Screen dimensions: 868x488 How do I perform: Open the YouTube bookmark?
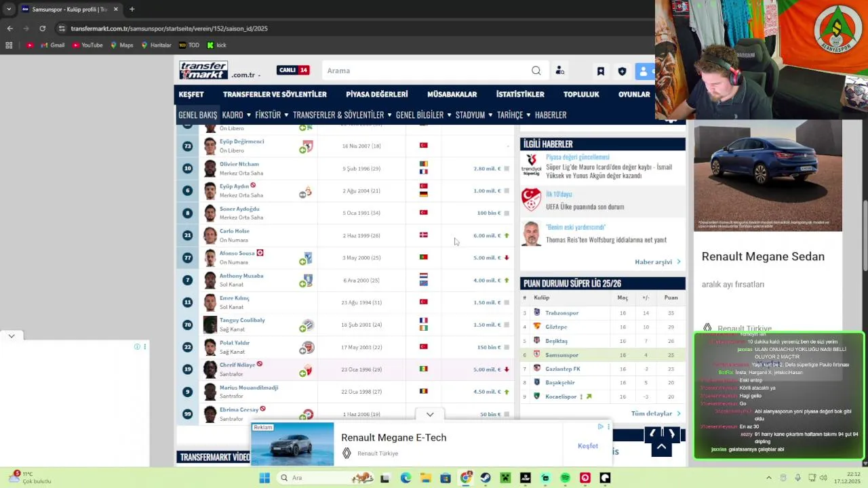coord(87,45)
